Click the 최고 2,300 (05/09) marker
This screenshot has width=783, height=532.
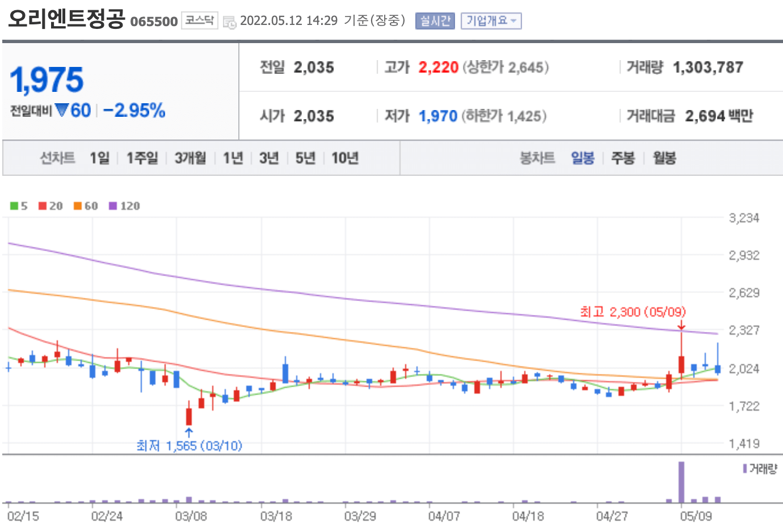(x=633, y=312)
